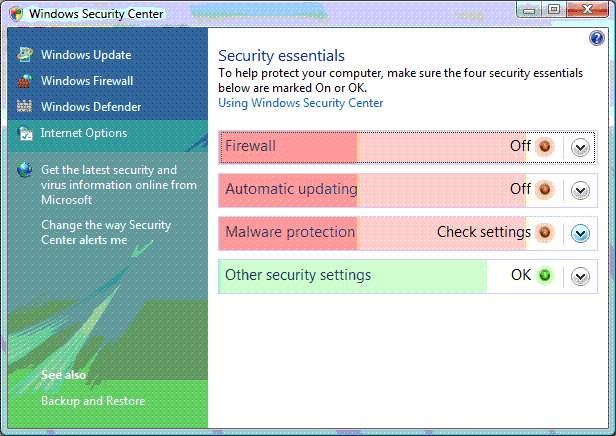Click the Security Center shield icon in title bar
This screenshot has height=436, width=616.
coord(17,13)
